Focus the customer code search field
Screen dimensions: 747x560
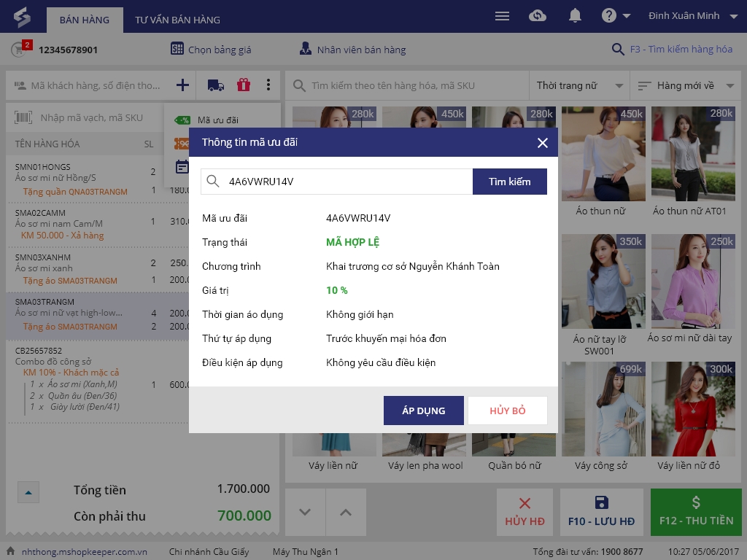(96, 86)
